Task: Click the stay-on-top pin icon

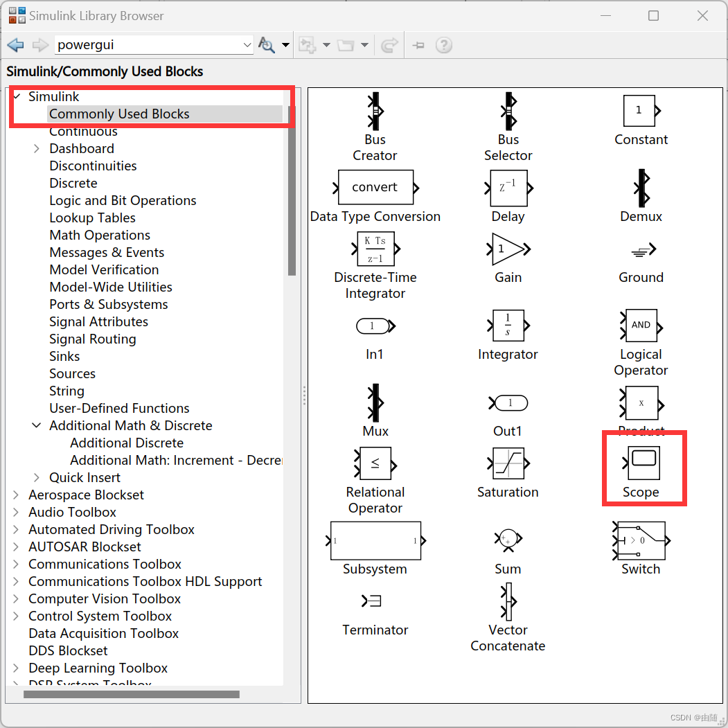Action: pyautogui.click(x=418, y=45)
